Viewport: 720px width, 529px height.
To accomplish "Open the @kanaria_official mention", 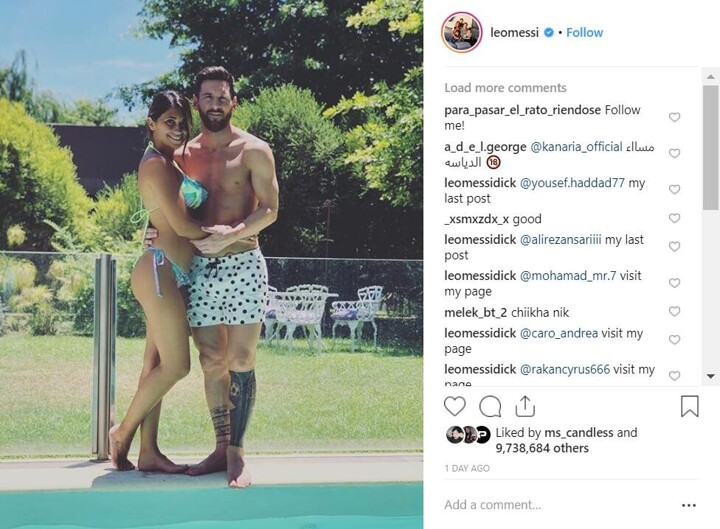I will [x=576, y=147].
